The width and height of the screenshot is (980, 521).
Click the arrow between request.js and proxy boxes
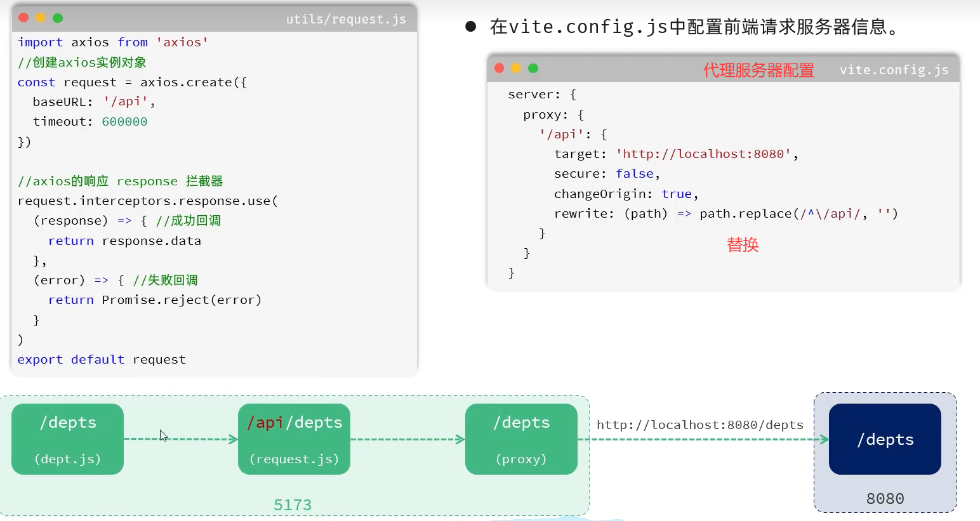(x=407, y=439)
